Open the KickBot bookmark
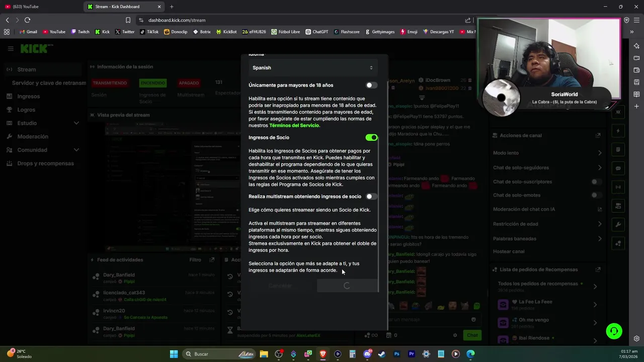 tap(226, 32)
